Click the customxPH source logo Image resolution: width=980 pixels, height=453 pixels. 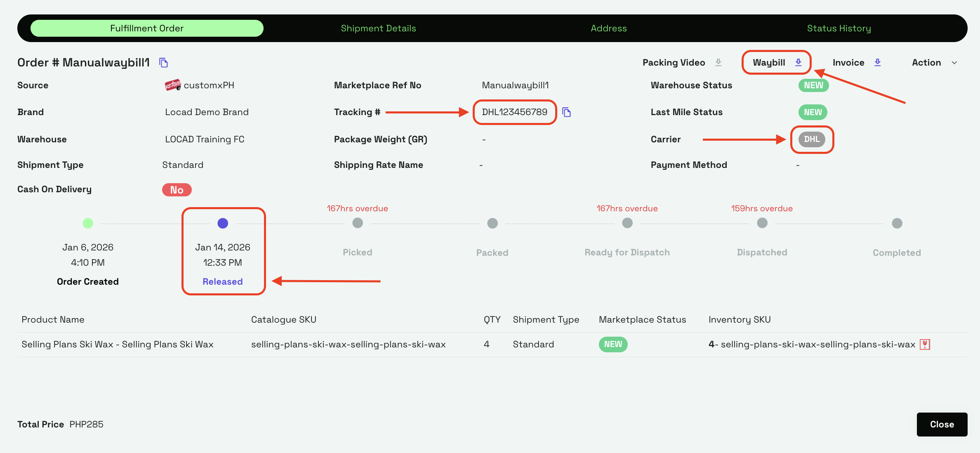[x=173, y=85]
